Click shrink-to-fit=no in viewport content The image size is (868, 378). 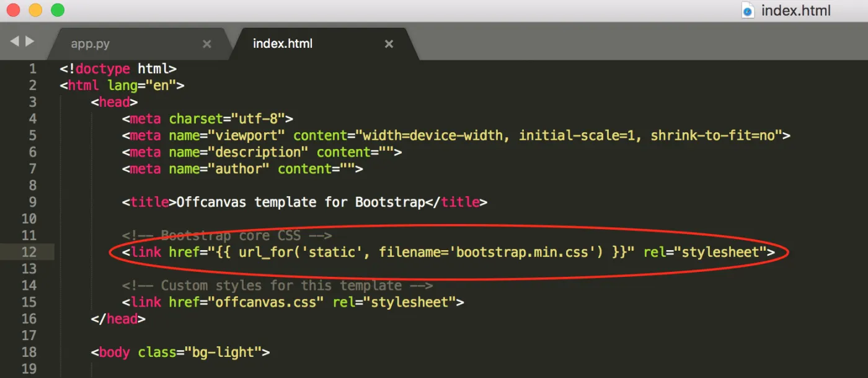[713, 135]
